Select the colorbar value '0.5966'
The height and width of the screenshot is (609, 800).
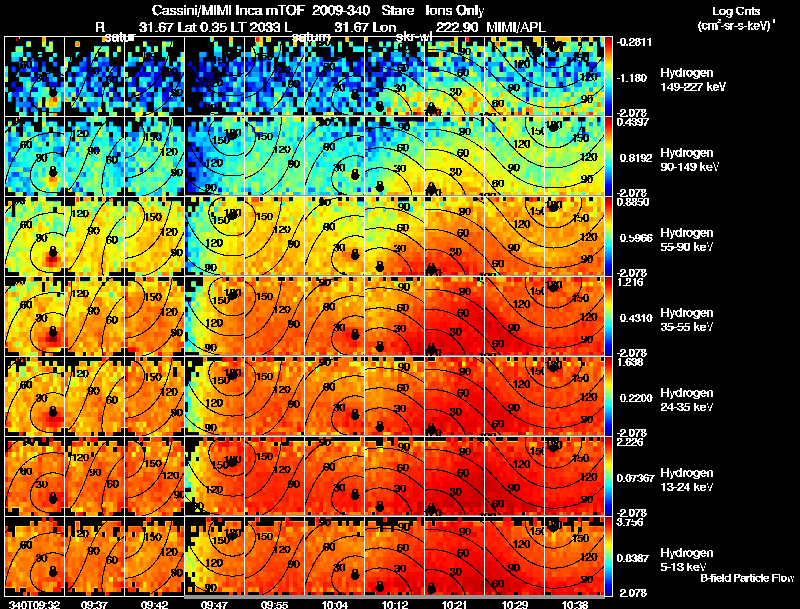pos(634,238)
